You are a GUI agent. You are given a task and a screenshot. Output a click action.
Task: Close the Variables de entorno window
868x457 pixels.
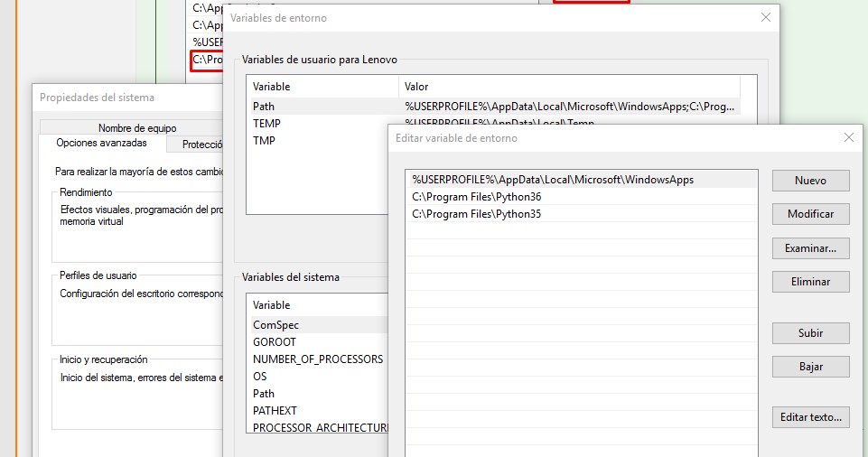coord(766,17)
